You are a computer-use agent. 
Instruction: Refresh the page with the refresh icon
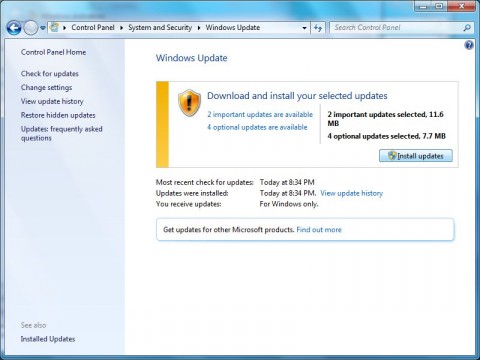[318, 28]
